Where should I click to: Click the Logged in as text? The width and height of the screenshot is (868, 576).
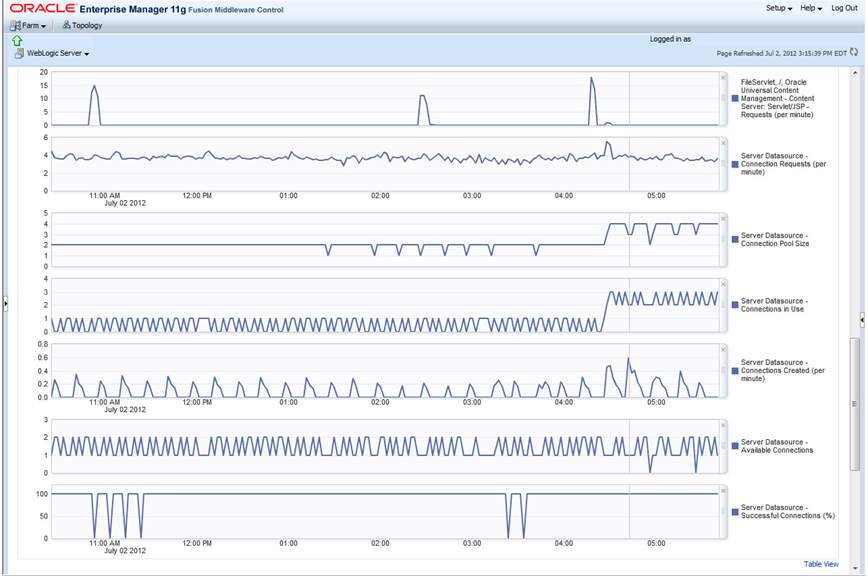[670, 39]
